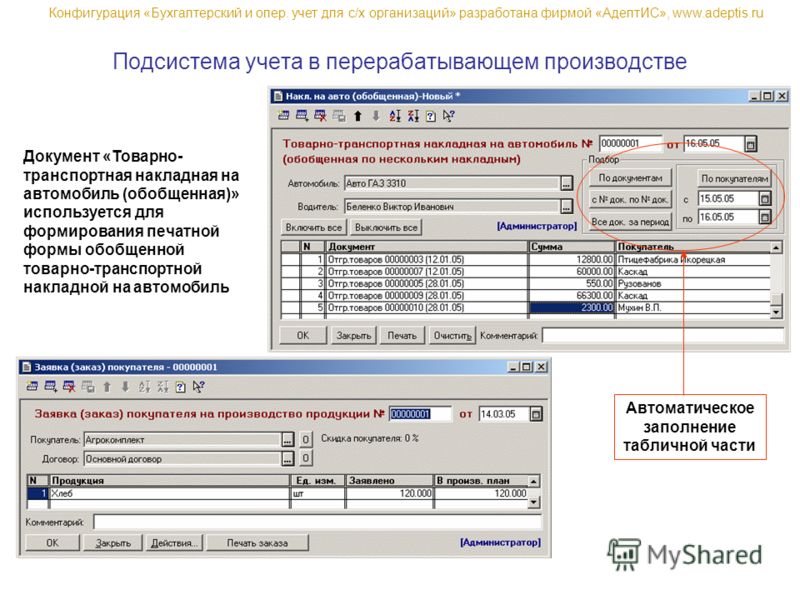Open Покупатель card with the O button
800x600 pixels.
coord(305,439)
